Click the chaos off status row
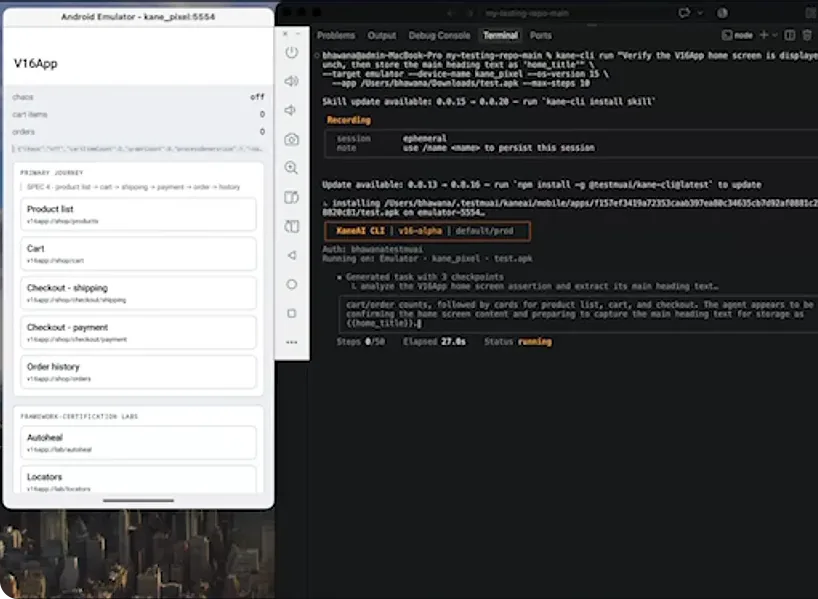 138,97
